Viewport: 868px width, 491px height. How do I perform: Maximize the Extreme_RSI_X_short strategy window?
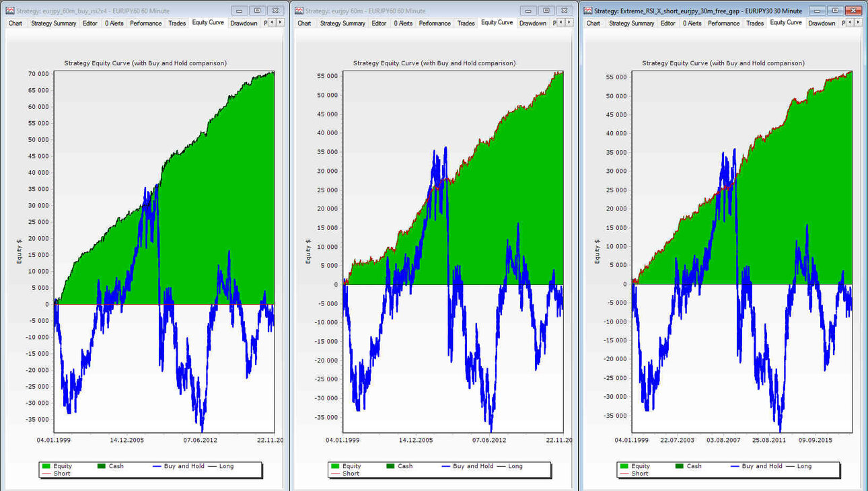click(835, 11)
